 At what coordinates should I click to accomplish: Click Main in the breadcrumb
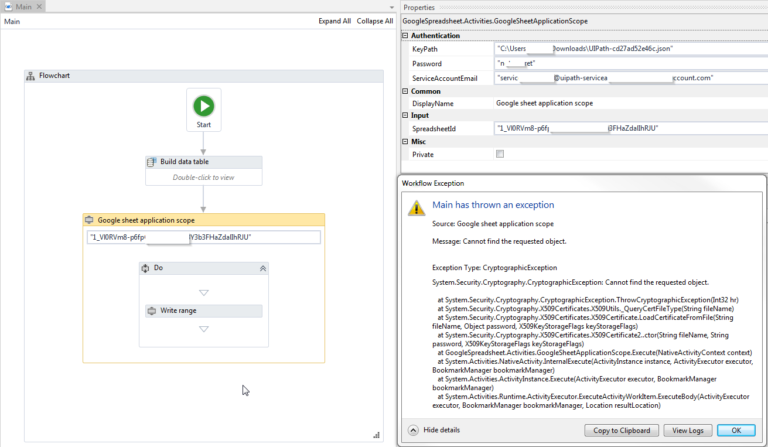12,20
